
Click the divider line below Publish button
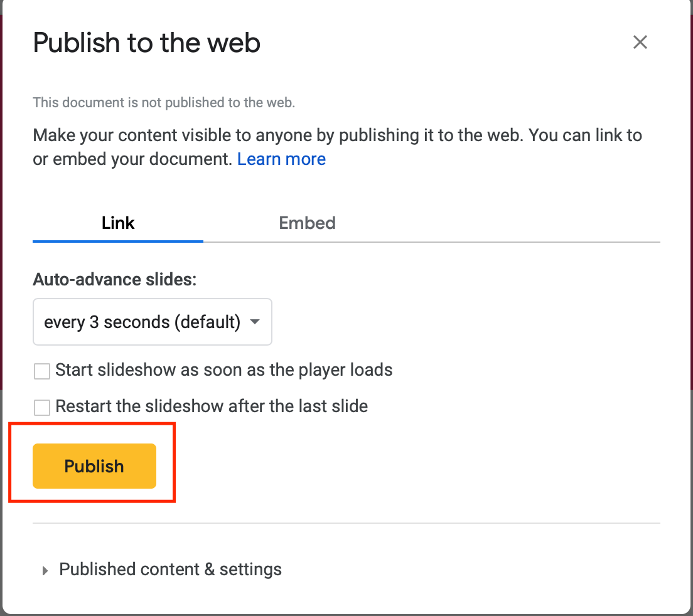pos(346,523)
